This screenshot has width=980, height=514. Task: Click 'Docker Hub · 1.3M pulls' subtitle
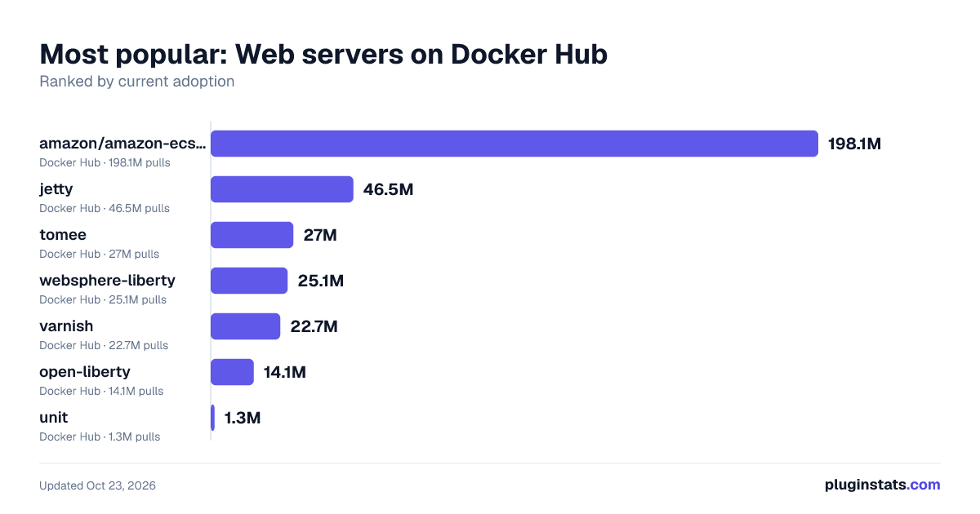(x=100, y=436)
